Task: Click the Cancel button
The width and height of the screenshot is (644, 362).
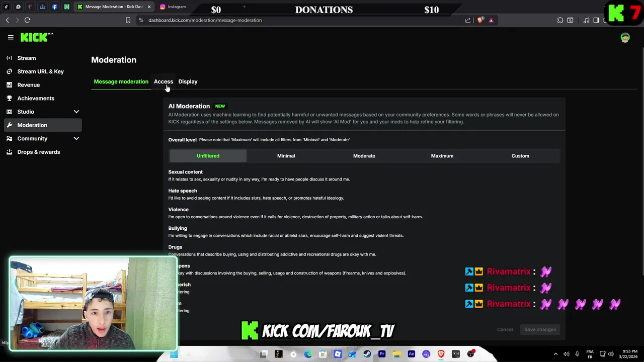Action: [x=505, y=330]
